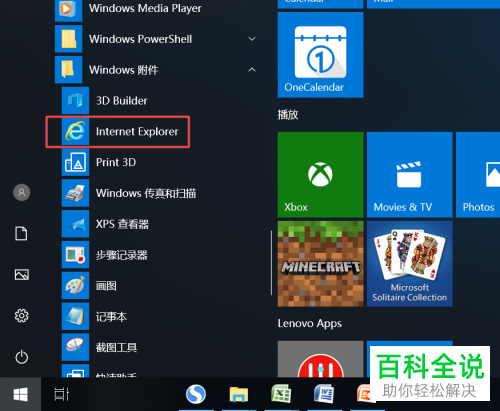Open the 截图工具 snipping icon
Screen dimensions: 500x411
tap(75, 347)
